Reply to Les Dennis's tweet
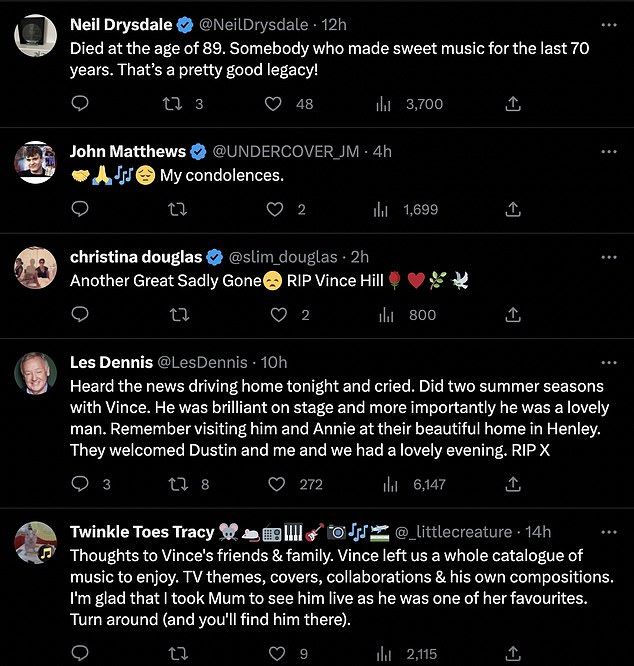This screenshot has height=666, width=634. [x=81, y=484]
